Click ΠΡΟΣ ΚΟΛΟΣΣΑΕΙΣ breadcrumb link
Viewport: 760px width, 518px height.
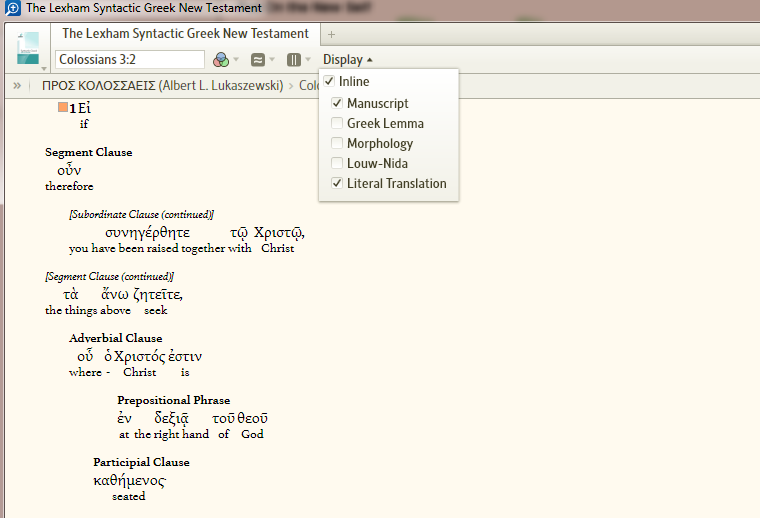[x=162, y=86]
